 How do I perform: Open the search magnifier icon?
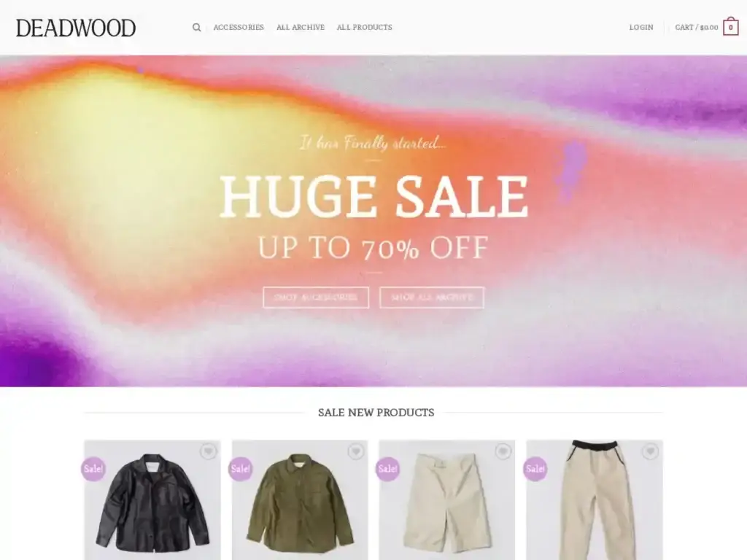196,28
